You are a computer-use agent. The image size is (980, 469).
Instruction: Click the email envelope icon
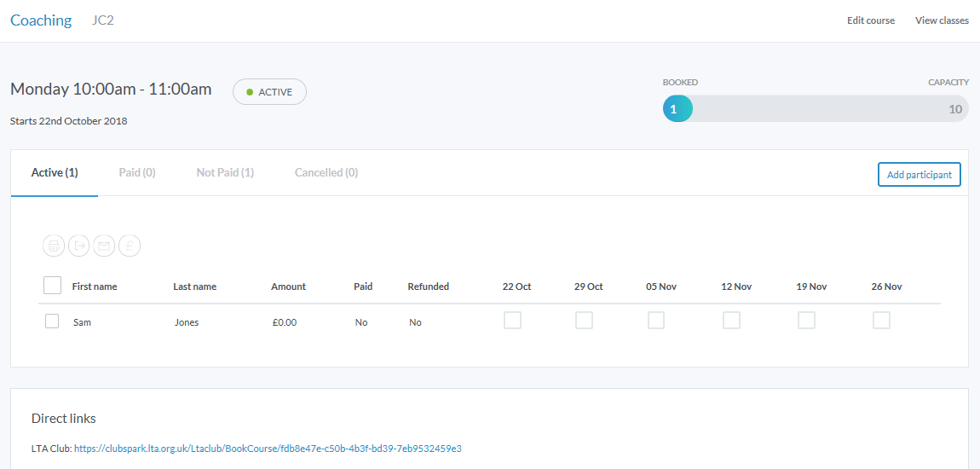click(x=104, y=246)
